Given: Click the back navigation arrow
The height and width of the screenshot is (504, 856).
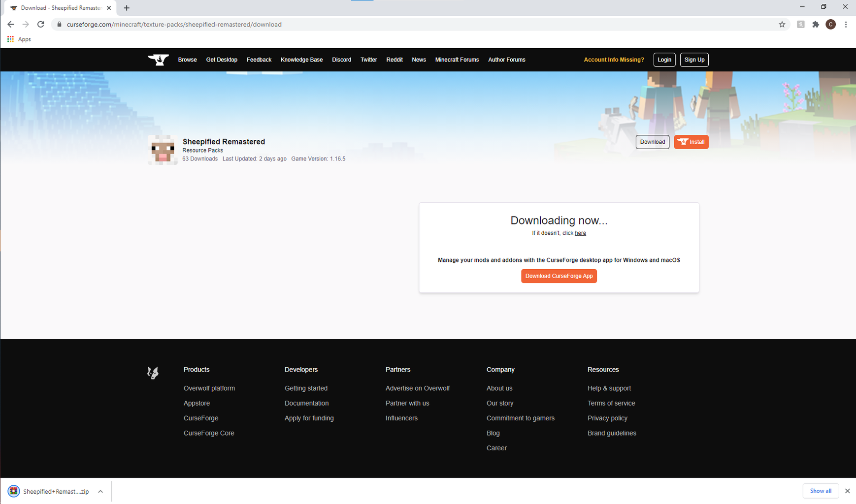Looking at the screenshot, I should pos(11,24).
